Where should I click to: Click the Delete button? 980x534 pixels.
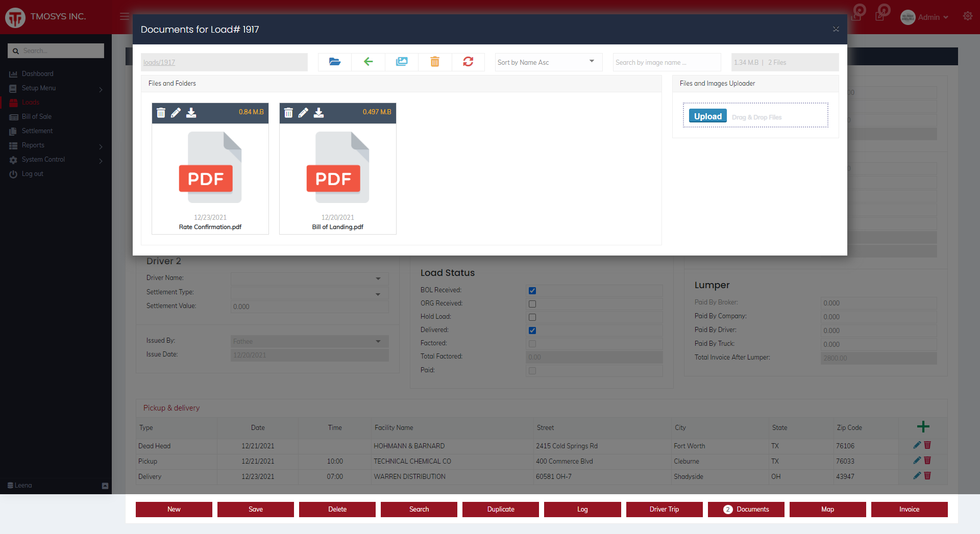[337, 509]
